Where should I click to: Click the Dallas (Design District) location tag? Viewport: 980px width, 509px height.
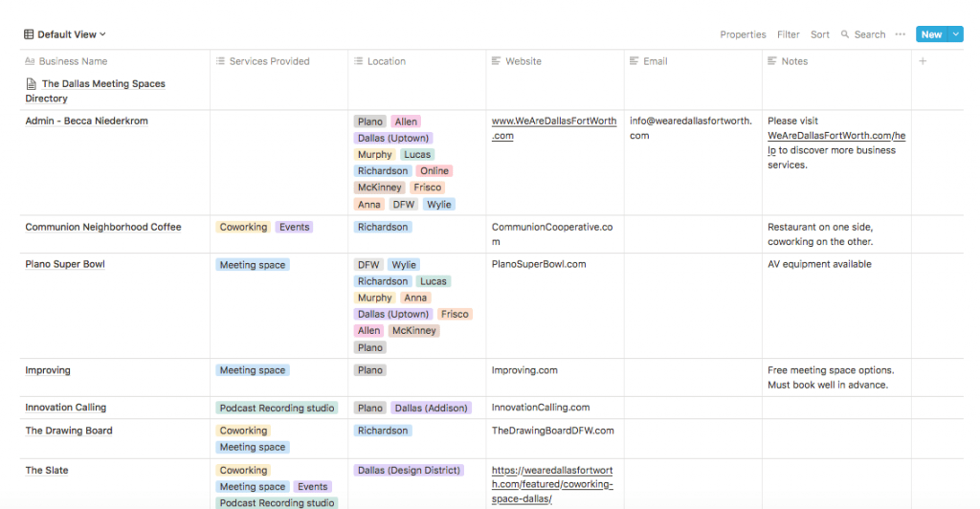point(409,471)
